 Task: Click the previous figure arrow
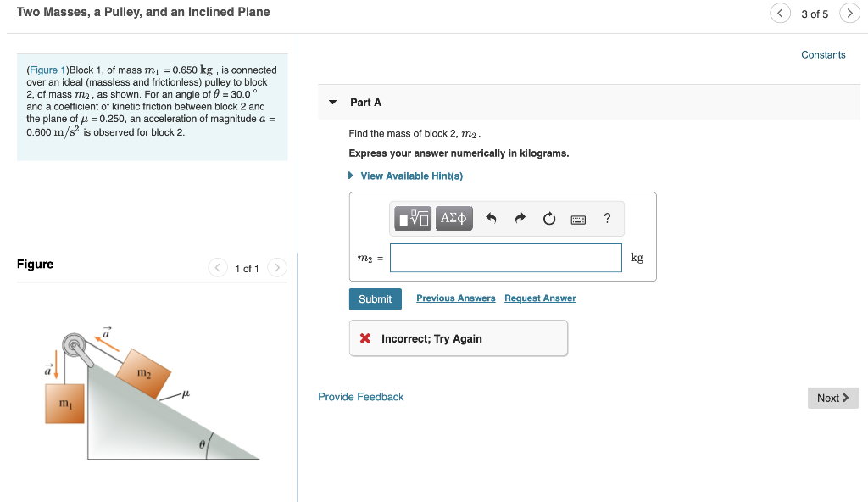tap(217, 267)
